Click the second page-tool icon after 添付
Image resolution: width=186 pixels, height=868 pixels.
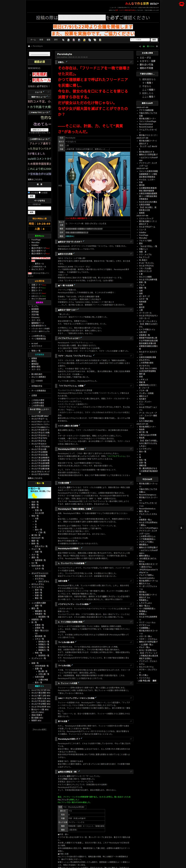(69, 40)
